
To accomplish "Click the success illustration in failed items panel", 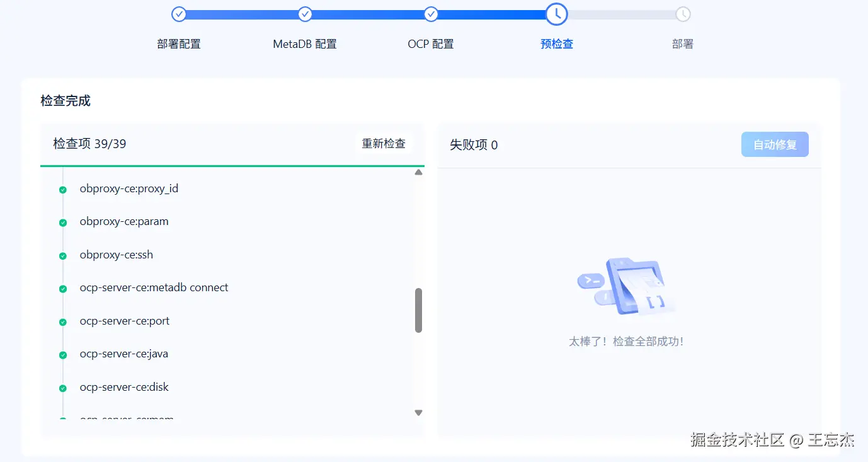I will (626, 287).
